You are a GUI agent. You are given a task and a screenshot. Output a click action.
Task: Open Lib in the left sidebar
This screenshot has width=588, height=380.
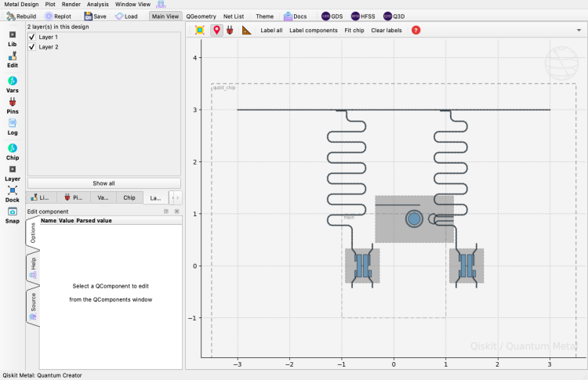click(x=13, y=38)
